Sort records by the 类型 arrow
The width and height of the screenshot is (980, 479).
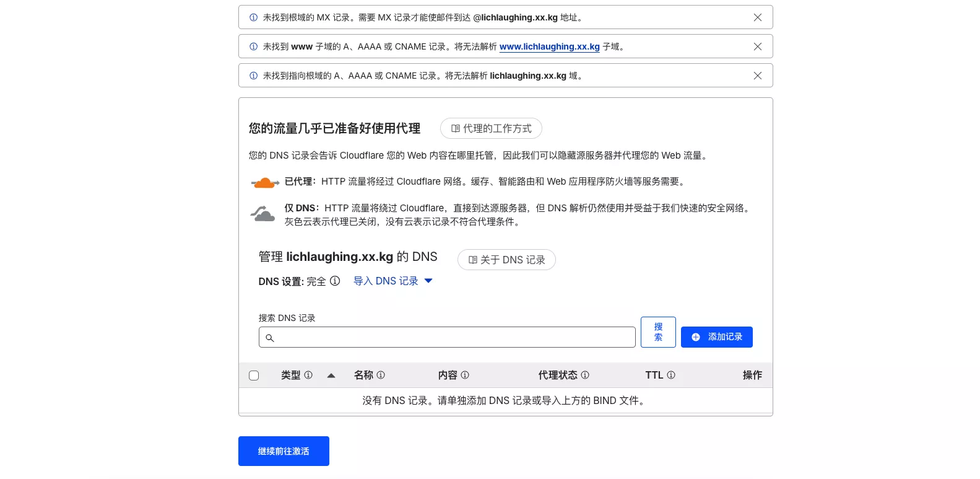tap(331, 376)
